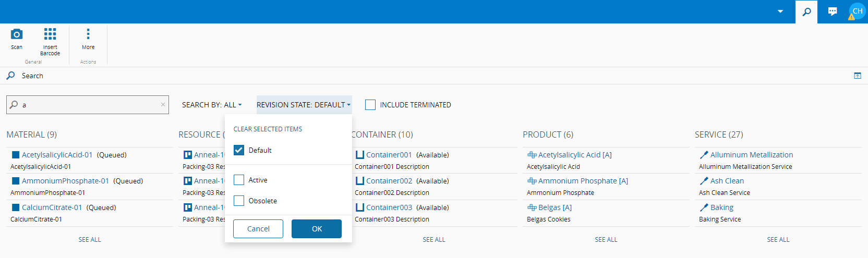
Task: Open the chat messages icon in header
Action: coord(833,11)
